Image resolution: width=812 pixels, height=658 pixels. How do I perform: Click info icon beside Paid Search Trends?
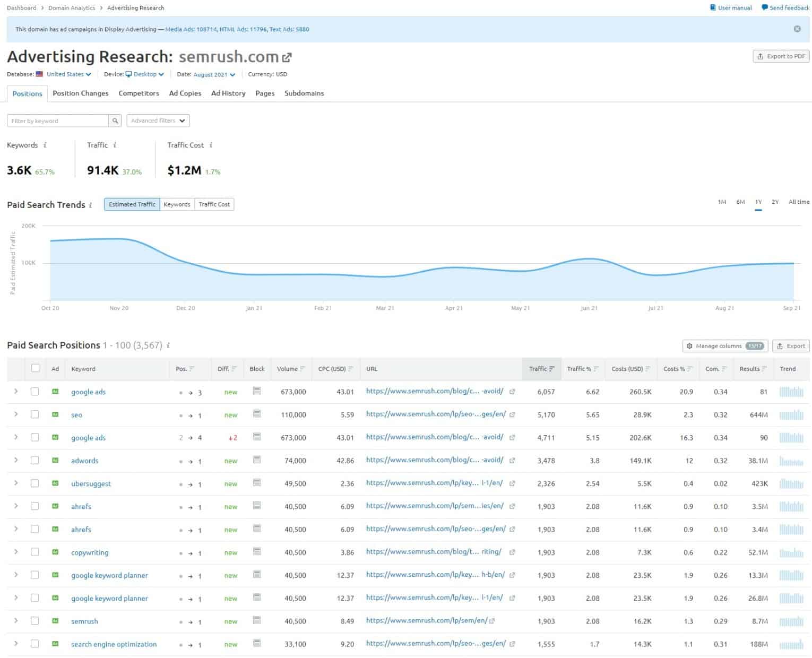[90, 205]
